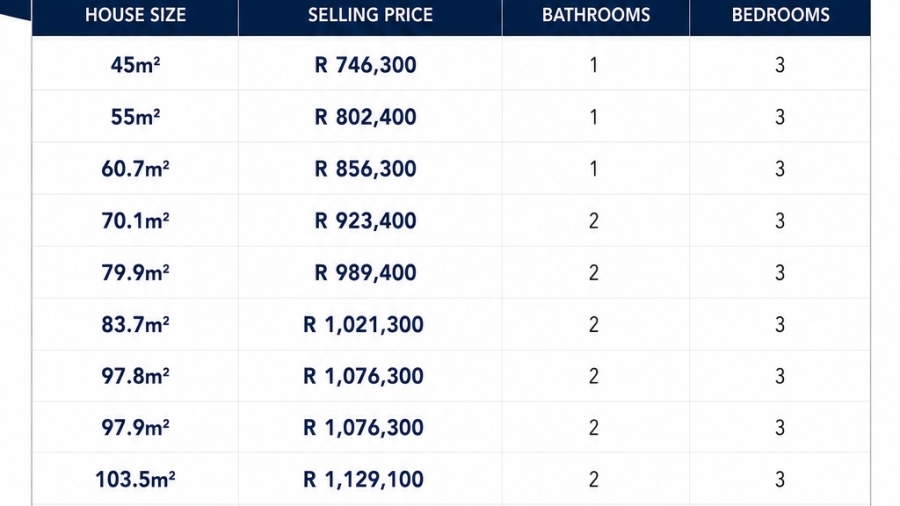Click the HOUSE SIZE column header
Screen dimensions: 900x506
(x=135, y=15)
